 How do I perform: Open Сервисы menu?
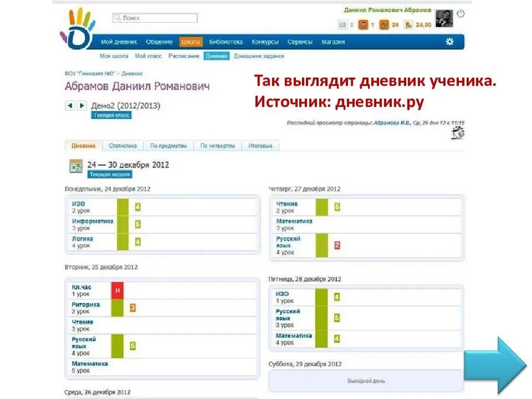(x=300, y=42)
